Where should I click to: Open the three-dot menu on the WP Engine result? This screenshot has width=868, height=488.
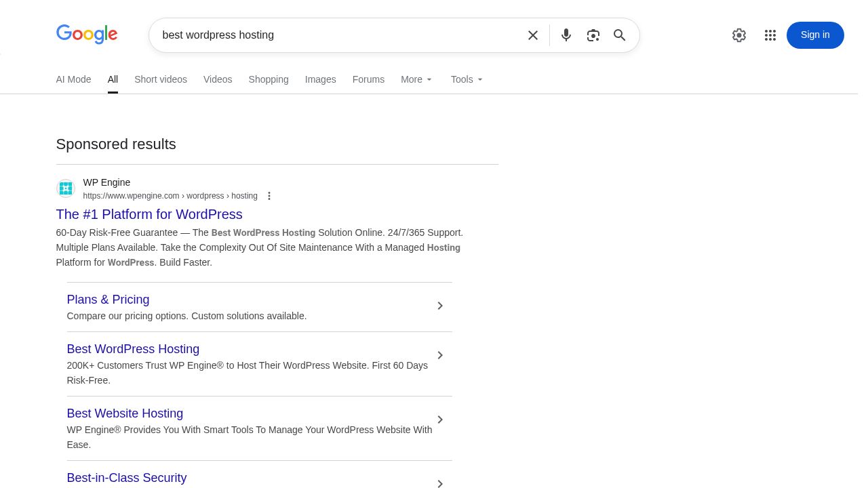[x=269, y=196]
